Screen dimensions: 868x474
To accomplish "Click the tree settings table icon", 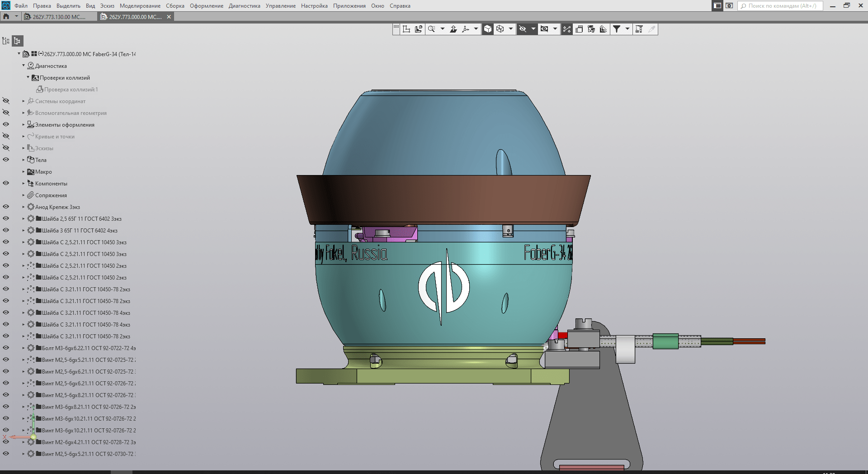I will click(639, 29).
